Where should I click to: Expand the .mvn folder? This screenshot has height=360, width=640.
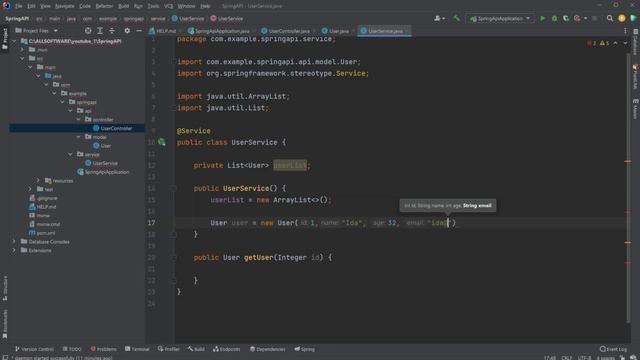(22, 50)
